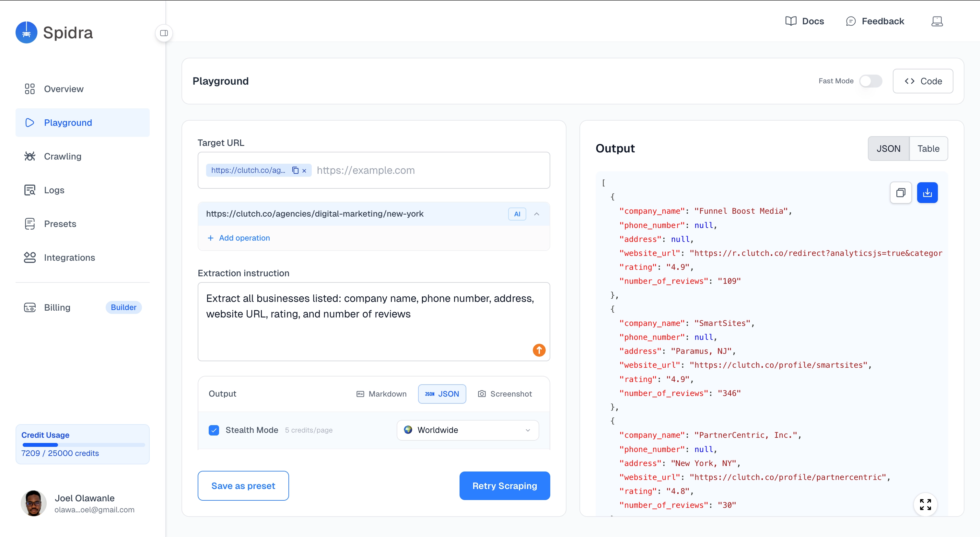This screenshot has width=980, height=537.
Task: Submit extraction instruction with the orange arrow
Action: pyautogui.click(x=539, y=350)
